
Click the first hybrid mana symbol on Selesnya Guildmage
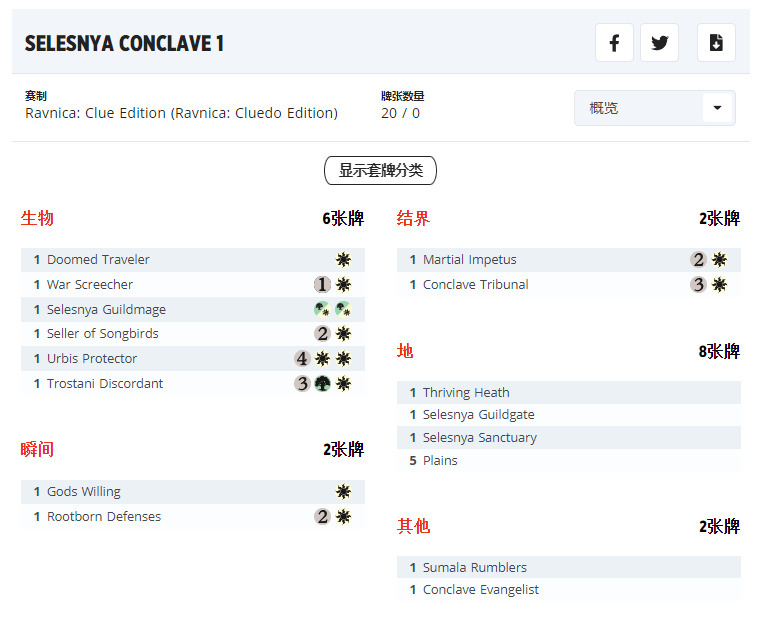[x=321, y=310]
